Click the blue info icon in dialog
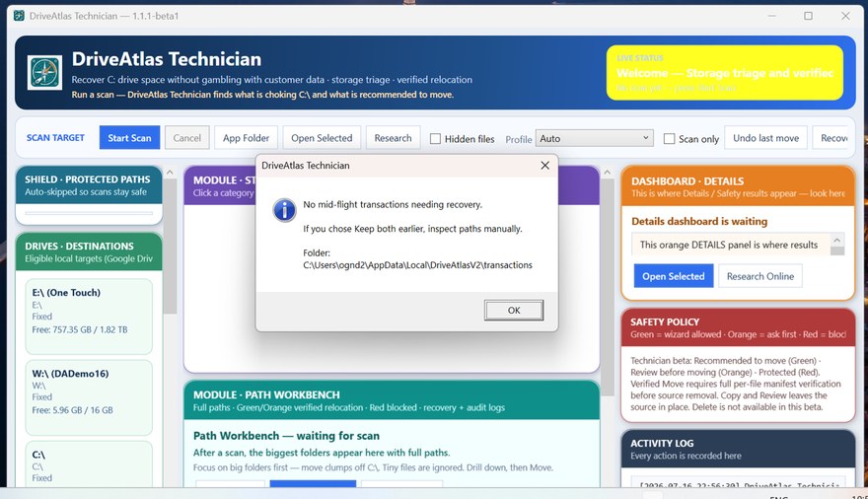868x499 pixels. click(x=284, y=210)
